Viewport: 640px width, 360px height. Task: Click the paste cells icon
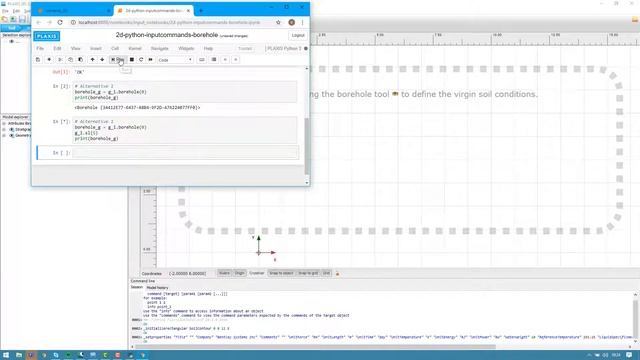tap(80, 60)
